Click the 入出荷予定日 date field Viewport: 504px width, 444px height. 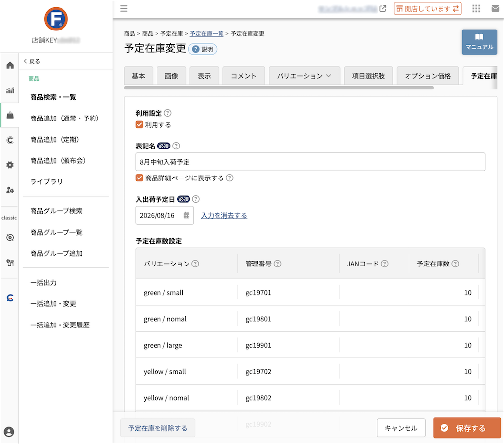click(164, 215)
